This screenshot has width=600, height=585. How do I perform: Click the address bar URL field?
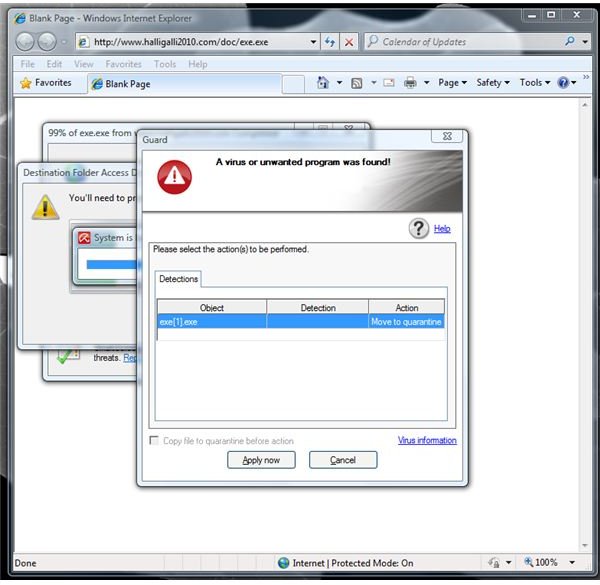pyautogui.click(x=199, y=42)
